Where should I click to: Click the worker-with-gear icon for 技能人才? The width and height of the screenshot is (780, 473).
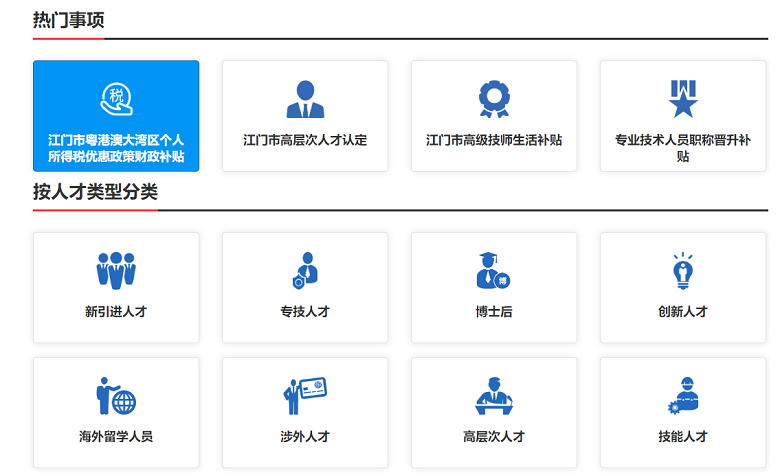[683, 396]
